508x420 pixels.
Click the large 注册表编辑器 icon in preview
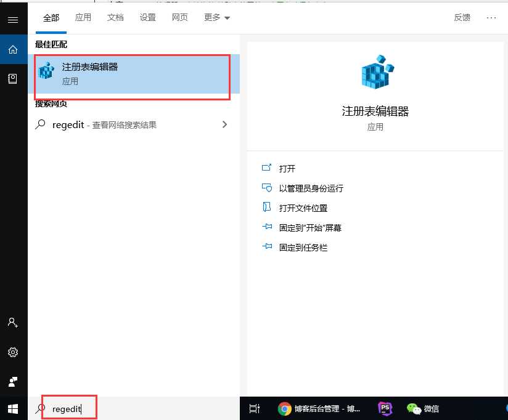pyautogui.click(x=377, y=72)
